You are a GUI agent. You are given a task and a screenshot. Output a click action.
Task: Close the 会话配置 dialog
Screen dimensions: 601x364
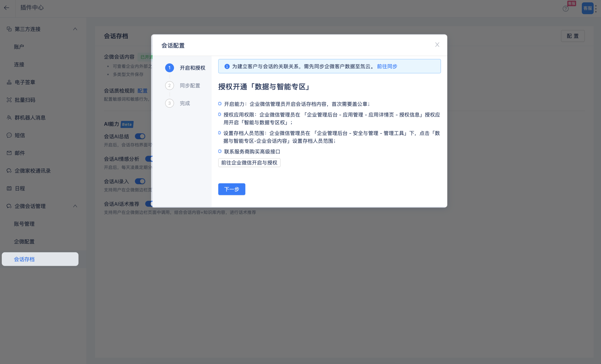coord(437,45)
